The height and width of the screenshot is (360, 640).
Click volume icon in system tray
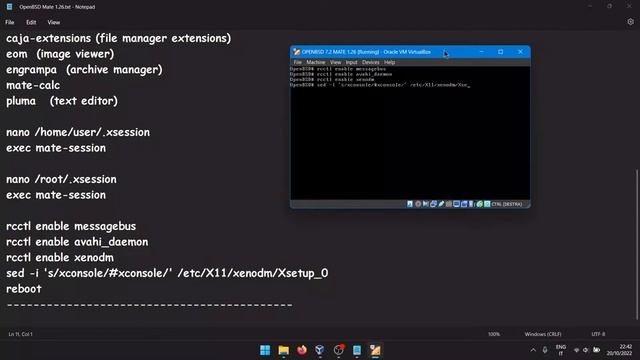click(x=586, y=350)
